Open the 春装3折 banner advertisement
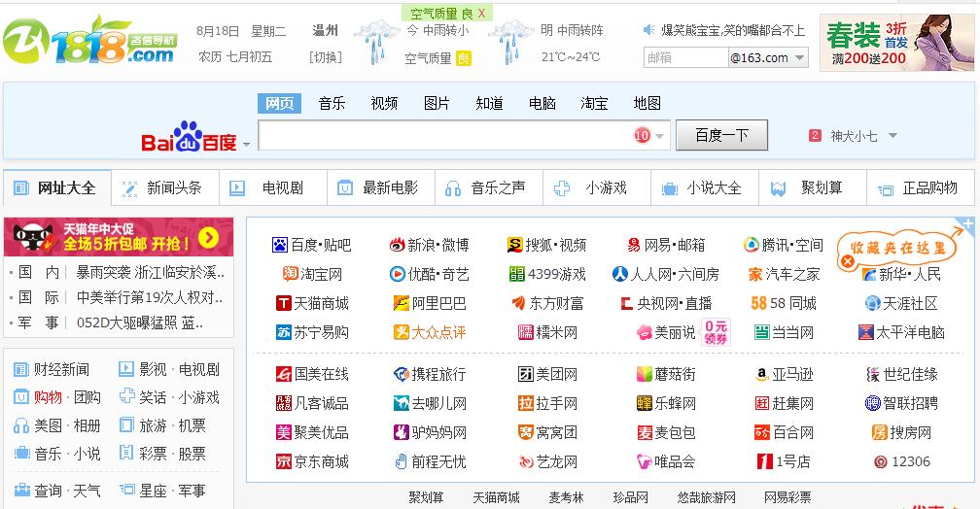Viewport: 980px width, 509px height. point(896,43)
